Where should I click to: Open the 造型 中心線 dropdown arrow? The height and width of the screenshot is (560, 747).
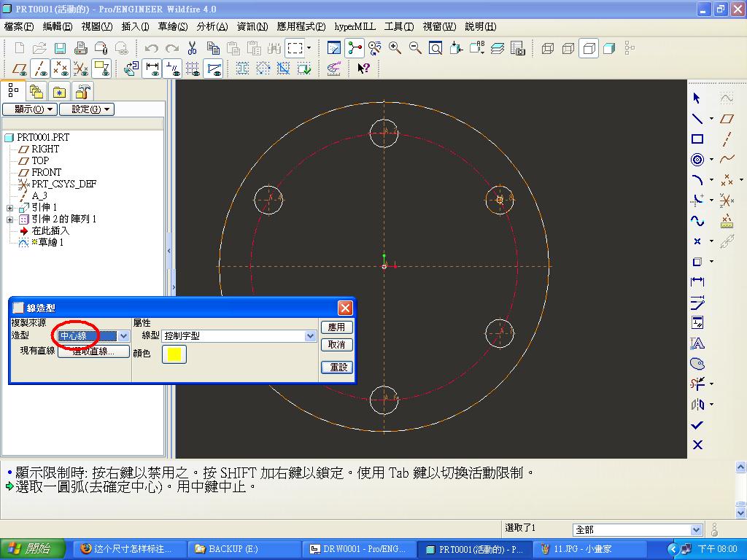123,336
